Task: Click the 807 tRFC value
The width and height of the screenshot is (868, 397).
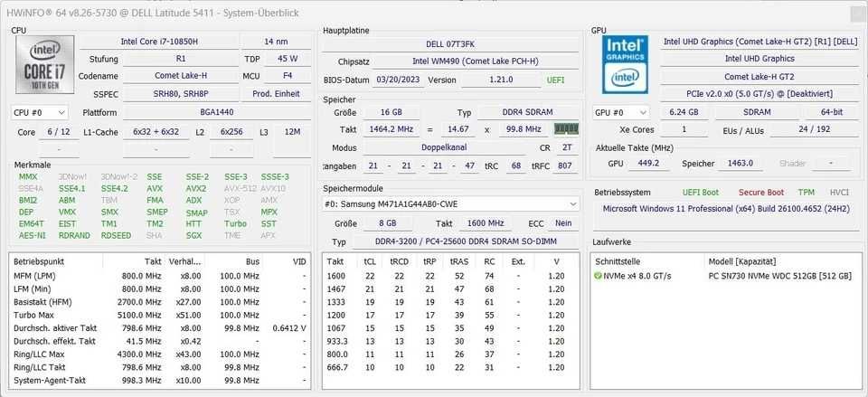Action: tap(564, 165)
